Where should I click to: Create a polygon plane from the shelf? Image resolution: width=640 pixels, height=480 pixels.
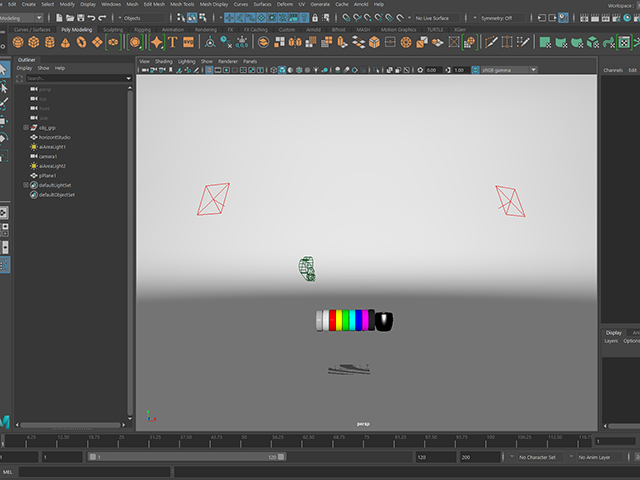point(97,42)
